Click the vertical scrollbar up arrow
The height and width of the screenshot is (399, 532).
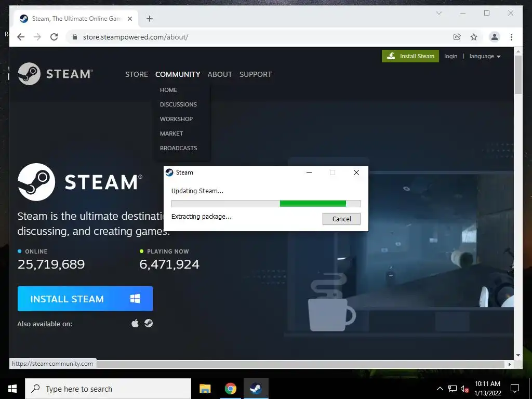(518, 51)
